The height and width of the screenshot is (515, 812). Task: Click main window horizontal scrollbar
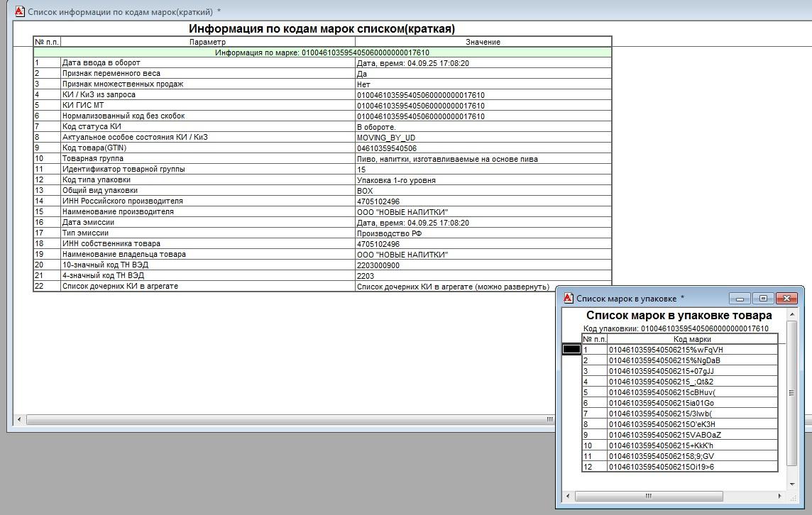tap(284, 420)
